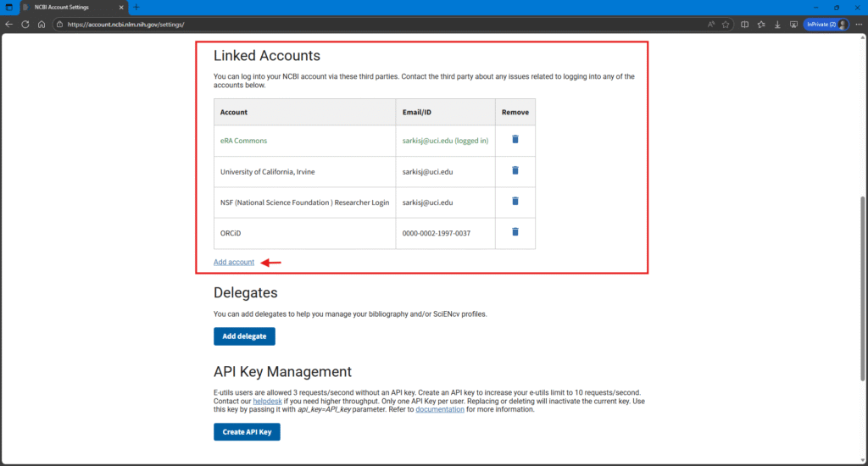868x466 pixels.
Task: Click the address bar URL field
Action: [x=339, y=25]
